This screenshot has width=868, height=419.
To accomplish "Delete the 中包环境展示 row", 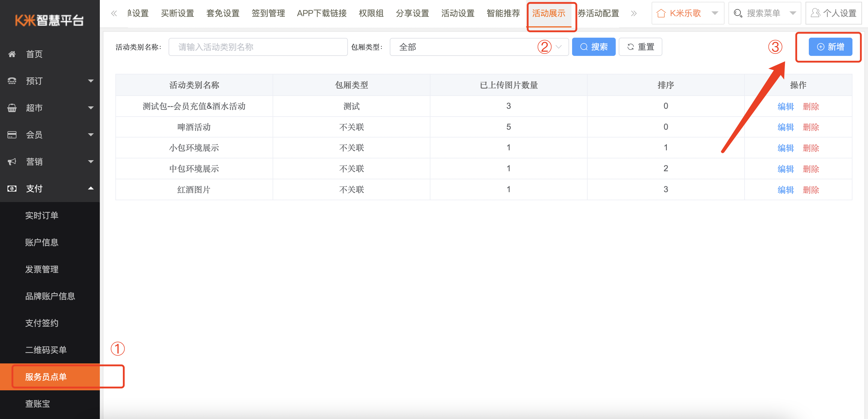I will coord(811,169).
